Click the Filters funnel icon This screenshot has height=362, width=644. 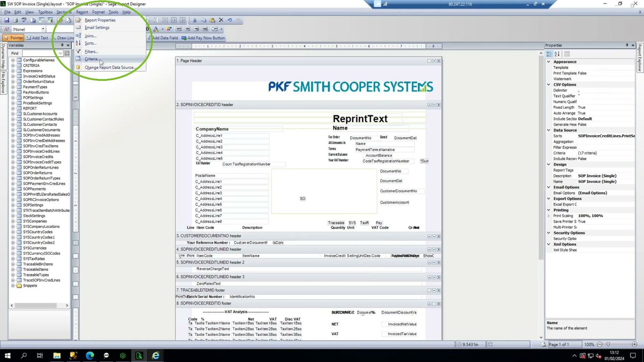[x=78, y=51]
